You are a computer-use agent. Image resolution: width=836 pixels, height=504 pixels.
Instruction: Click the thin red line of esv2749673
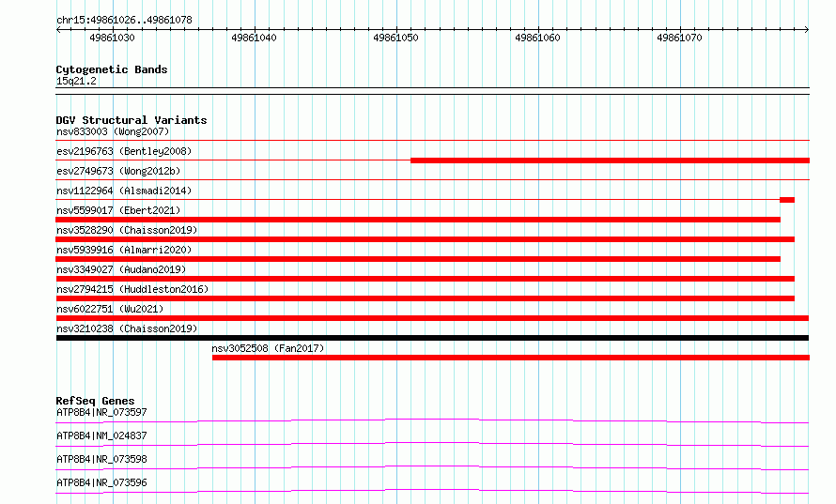click(432, 180)
